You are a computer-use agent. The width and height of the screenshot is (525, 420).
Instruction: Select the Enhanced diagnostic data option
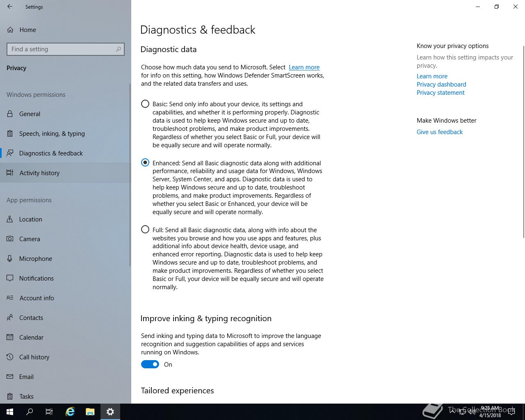pyautogui.click(x=145, y=162)
